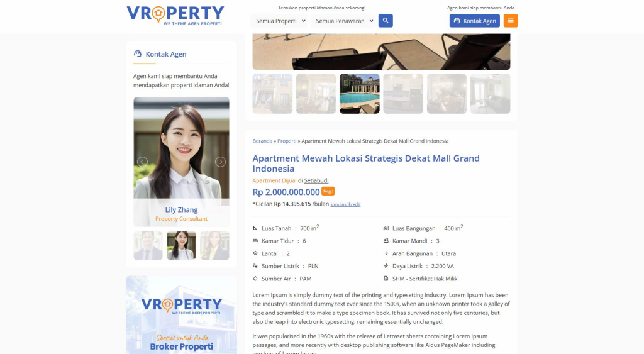Click the SHM certificate document icon

click(386, 279)
